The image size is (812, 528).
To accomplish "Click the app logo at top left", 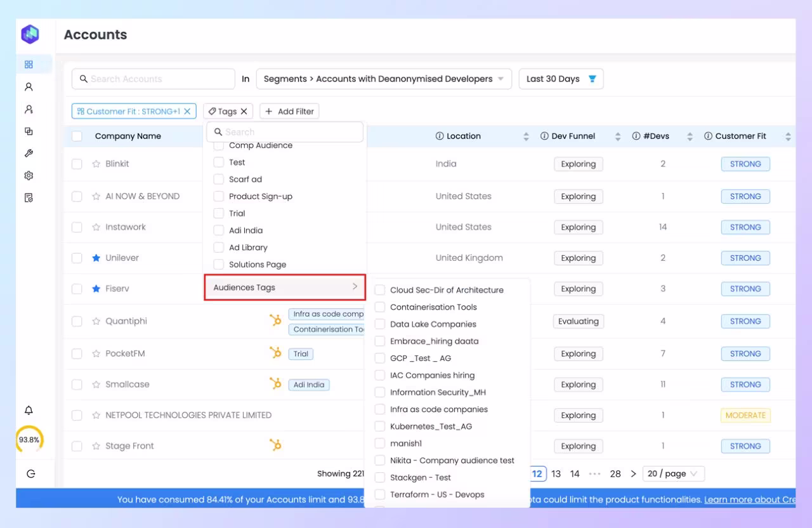I will point(30,34).
